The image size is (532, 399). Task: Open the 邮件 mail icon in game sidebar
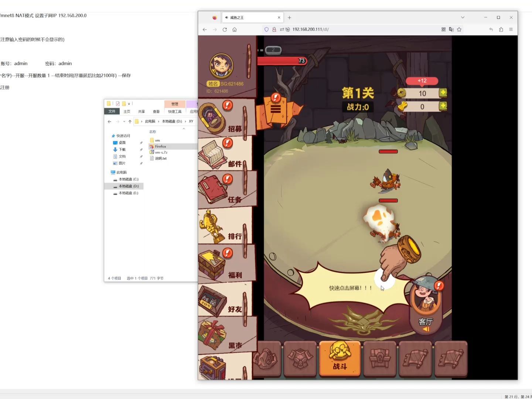tap(225, 154)
